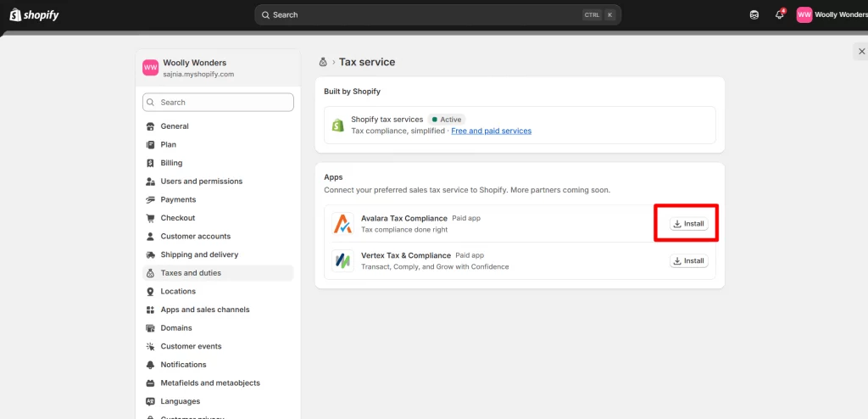Click the Avalara Tax Compliance title
The height and width of the screenshot is (419, 868).
pos(404,218)
